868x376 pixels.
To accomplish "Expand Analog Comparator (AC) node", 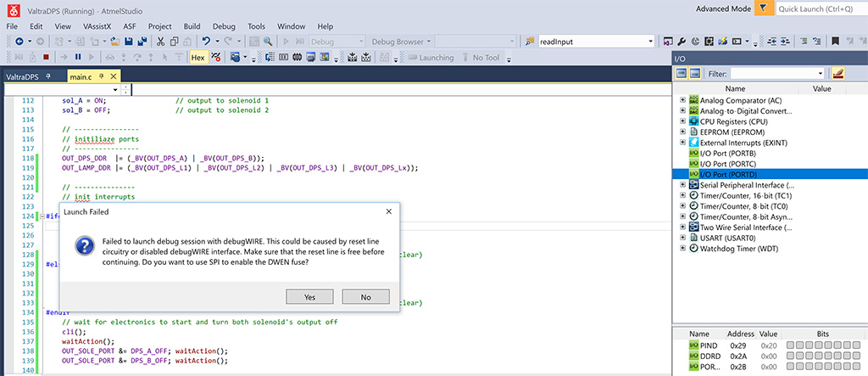I will pos(682,100).
